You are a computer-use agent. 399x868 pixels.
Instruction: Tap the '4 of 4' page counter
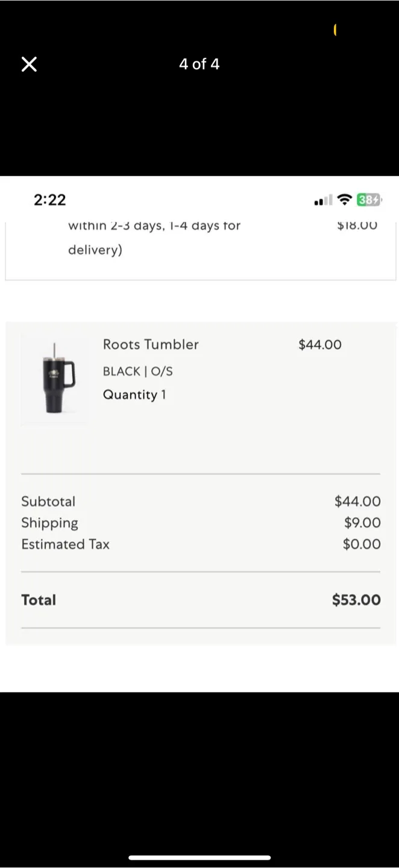point(199,64)
